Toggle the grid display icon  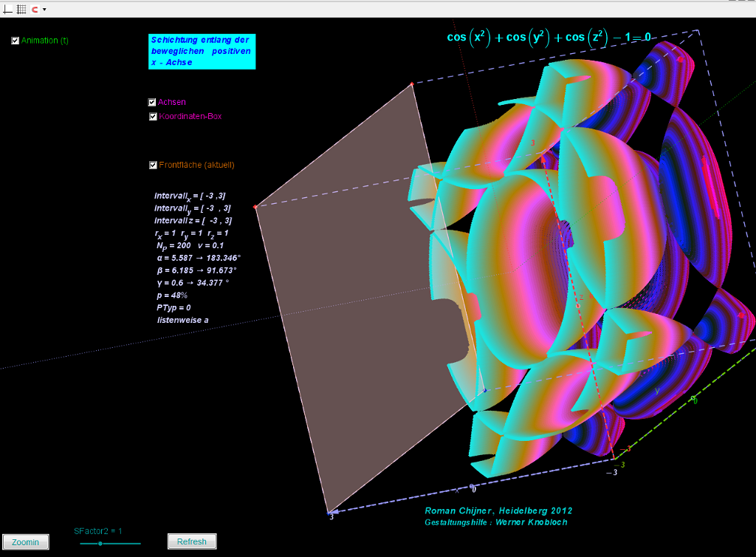point(21,9)
